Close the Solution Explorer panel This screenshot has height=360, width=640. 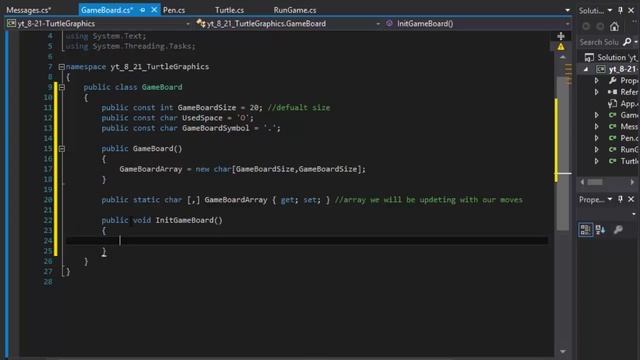(631, 10)
